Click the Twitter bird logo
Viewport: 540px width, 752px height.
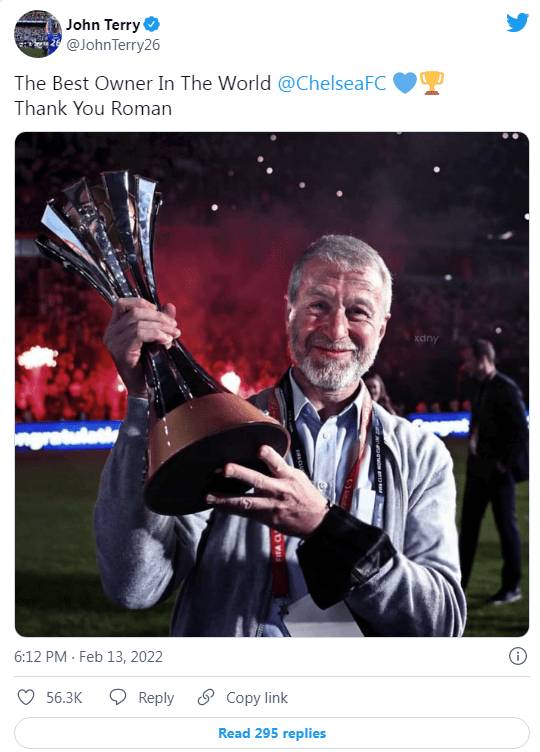[517, 22]
